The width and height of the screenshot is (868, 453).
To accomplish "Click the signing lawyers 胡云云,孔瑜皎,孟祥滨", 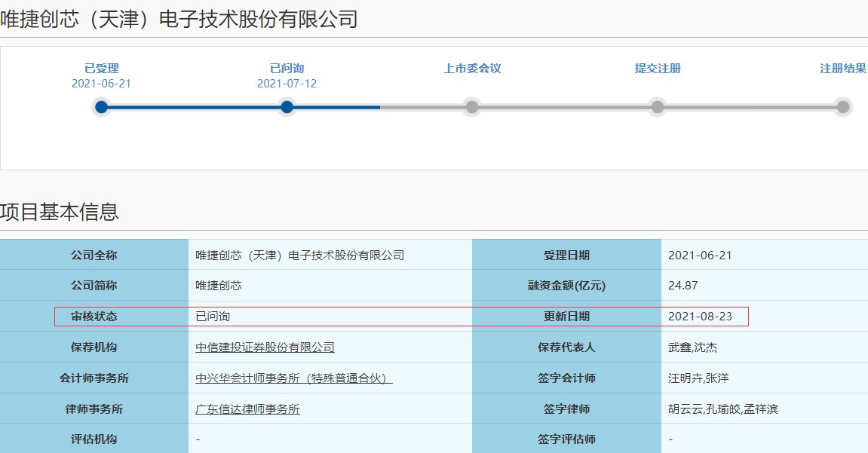I will coord(723,409).
